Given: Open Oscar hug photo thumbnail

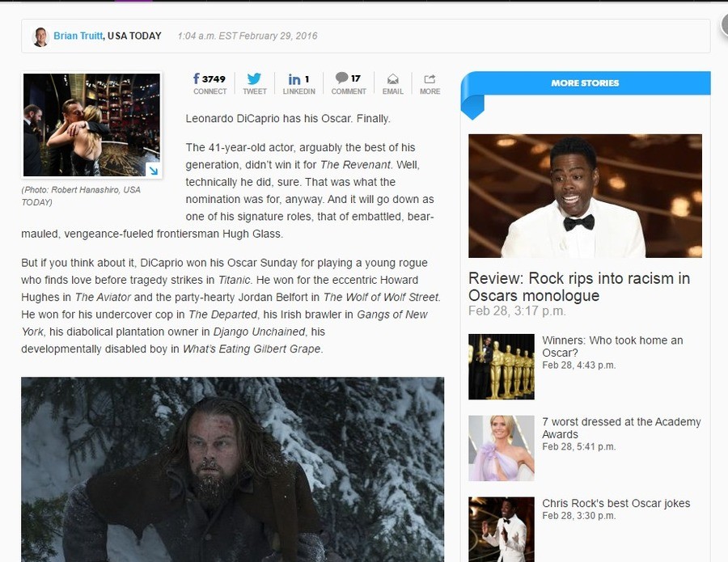Looking at the screenshot, I should (91, 125).
